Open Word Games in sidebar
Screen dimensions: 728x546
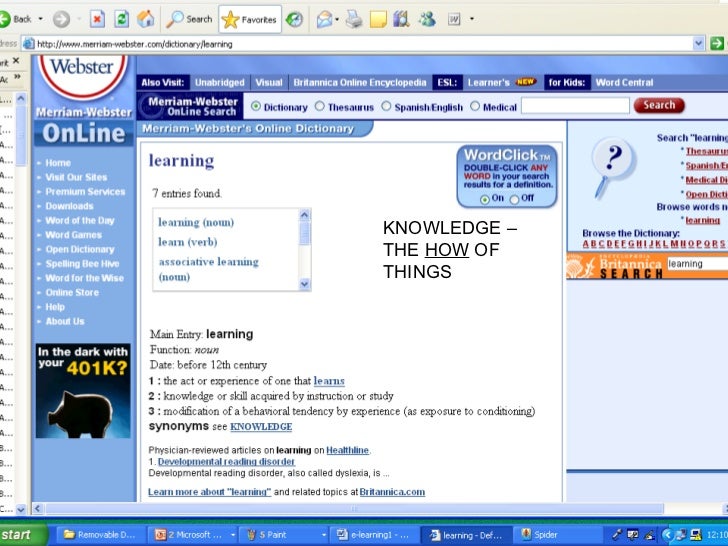click(x=73, y=235)
